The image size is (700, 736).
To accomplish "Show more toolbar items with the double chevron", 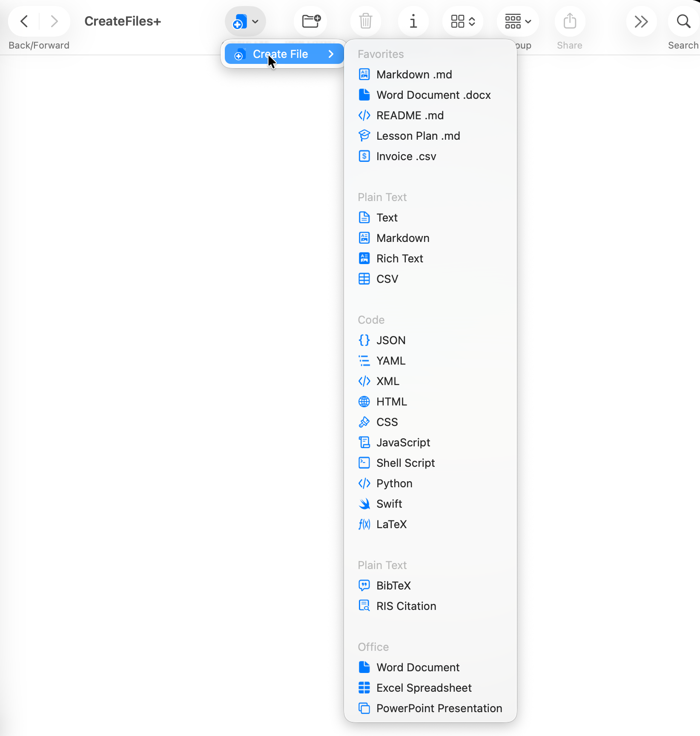I will point(641,21).
